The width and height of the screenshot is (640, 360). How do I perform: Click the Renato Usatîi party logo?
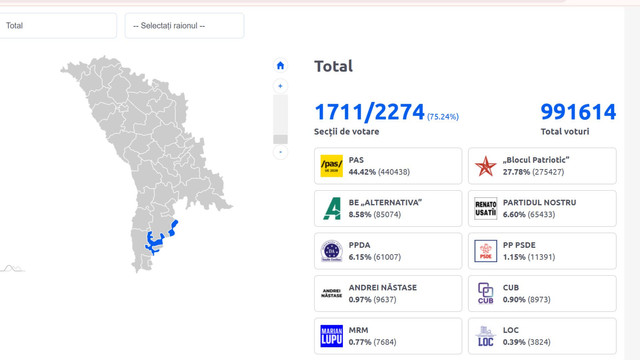tap(485, 209)
